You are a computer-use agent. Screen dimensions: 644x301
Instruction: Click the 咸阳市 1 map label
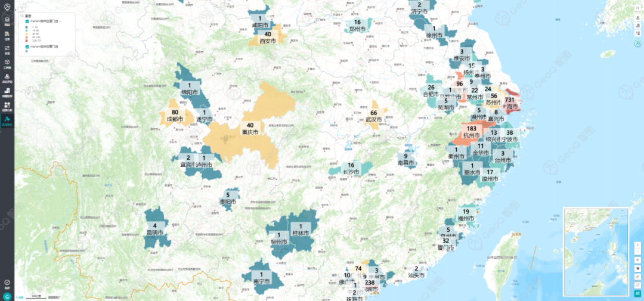(x=259, y=22)
